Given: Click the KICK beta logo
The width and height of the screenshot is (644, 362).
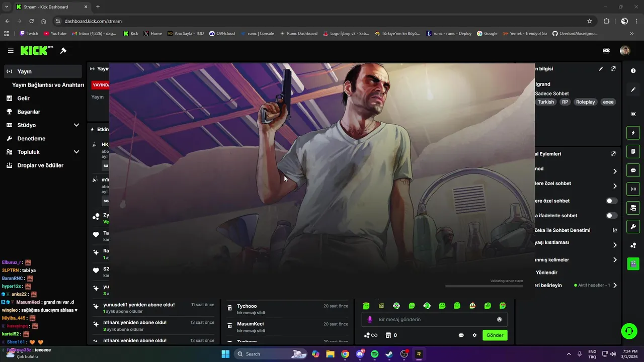Looking at the screenshot, I should point(37,51).
